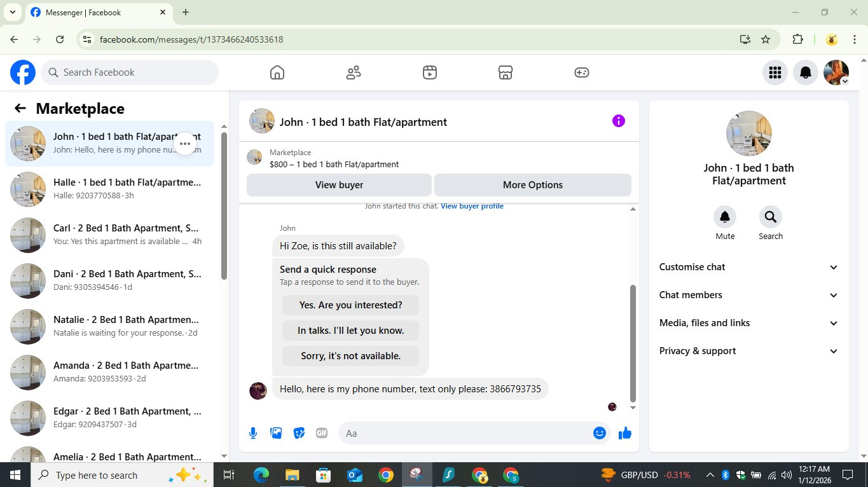Open File Explorer from taskbar

coord(292,475)
